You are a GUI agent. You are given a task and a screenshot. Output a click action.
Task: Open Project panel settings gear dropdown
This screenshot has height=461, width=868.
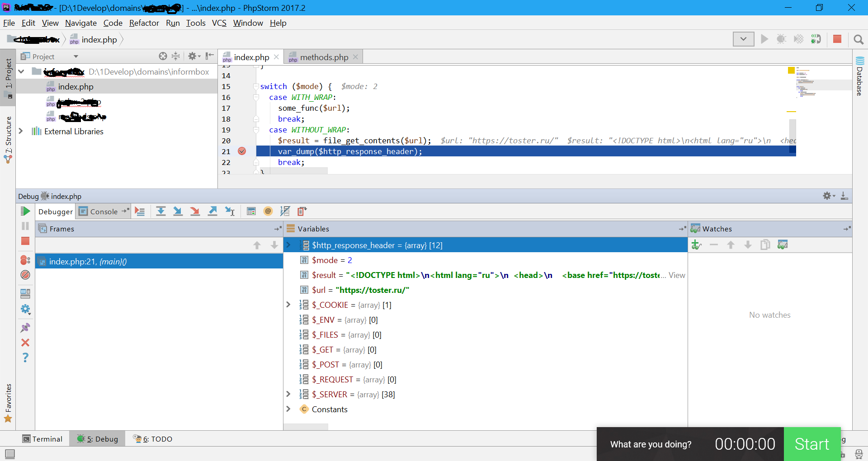[x=194, y=56]
